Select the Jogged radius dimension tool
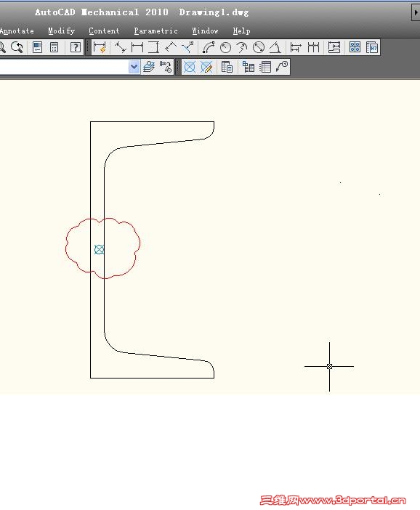 click(242, 47)
